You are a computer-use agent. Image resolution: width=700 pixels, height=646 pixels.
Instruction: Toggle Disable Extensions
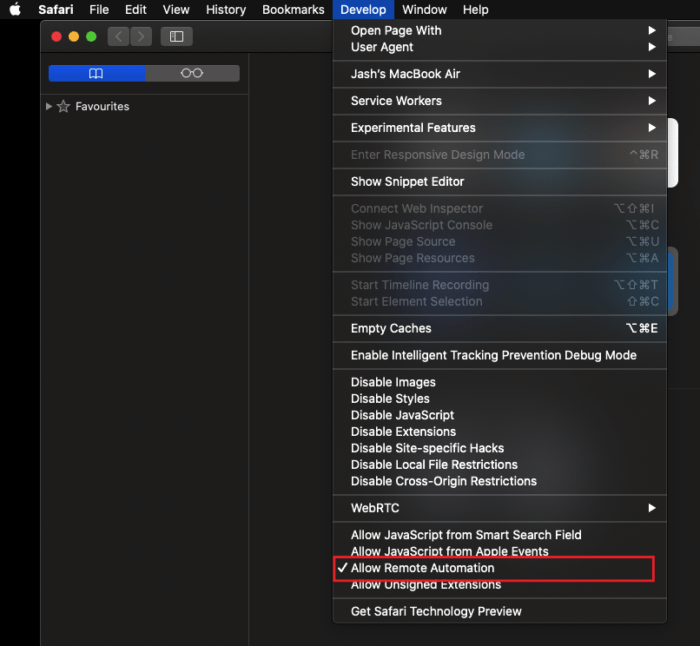(500, 432)
